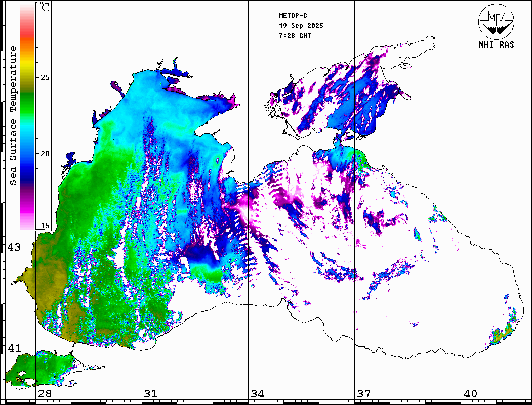The image size is (532, 405).
Task: Click the 7:28 GMT timestamp
Action: 295,36
